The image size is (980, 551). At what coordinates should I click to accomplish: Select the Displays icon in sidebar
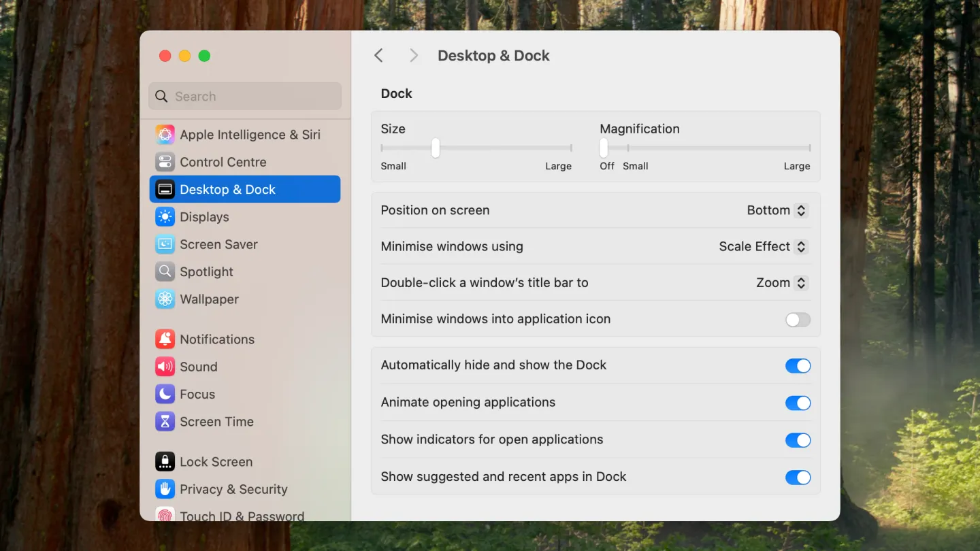(165, 217)
